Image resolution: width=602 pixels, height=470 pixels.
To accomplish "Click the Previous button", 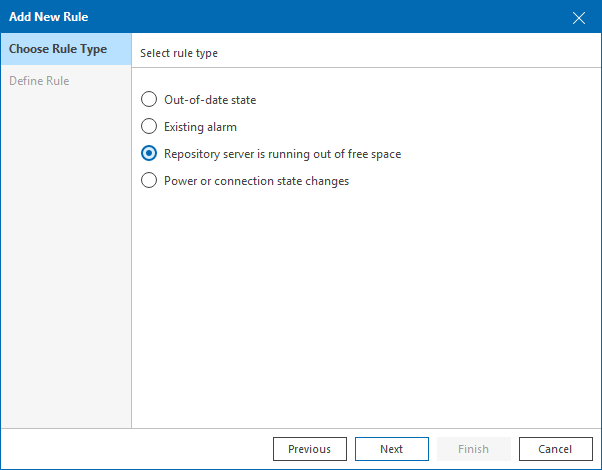I will coord(309,449).
